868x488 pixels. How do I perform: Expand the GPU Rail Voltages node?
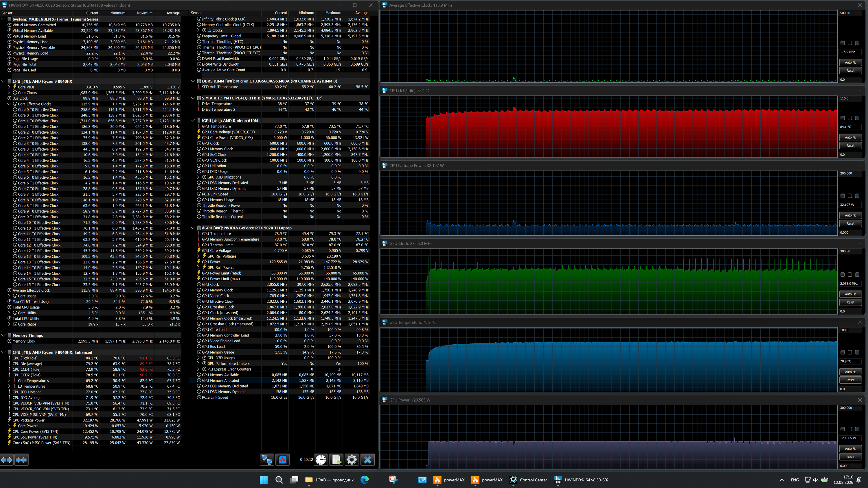click(198, 256)
